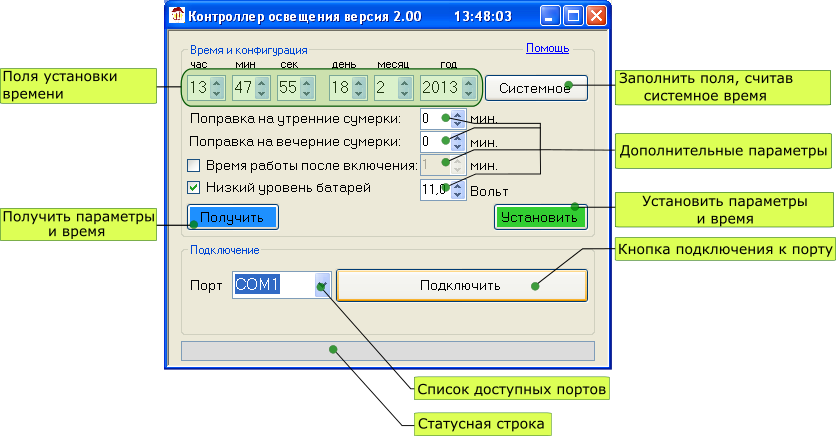Uncheck the 'Низкий уровень батарей' checkbox
Viewport: 836px width, 436px height.
pyautogui.click(x=195, y=187)
